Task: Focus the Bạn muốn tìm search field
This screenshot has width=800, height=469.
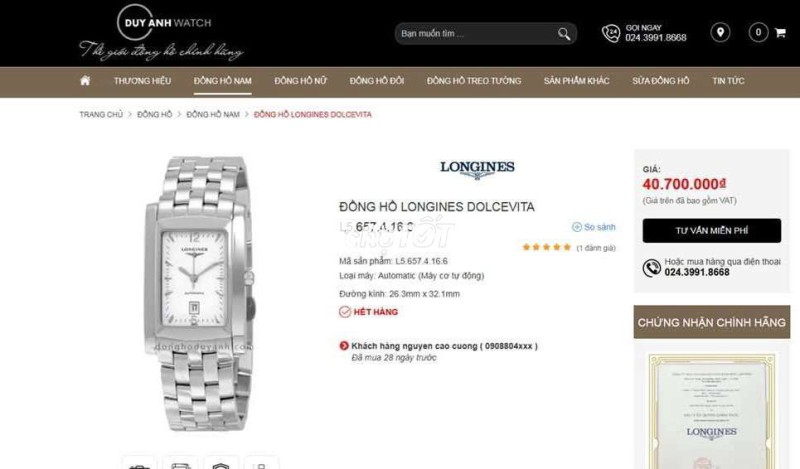Action: (477, 34)
